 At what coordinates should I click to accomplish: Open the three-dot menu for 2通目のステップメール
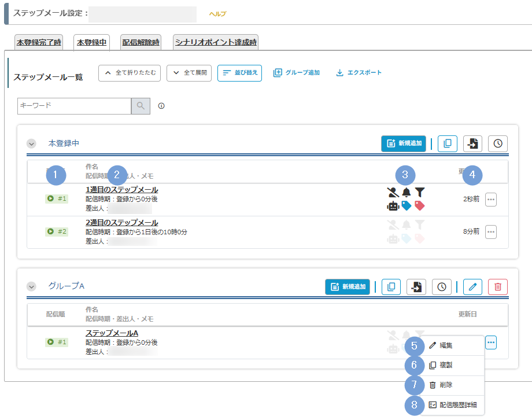491,231
